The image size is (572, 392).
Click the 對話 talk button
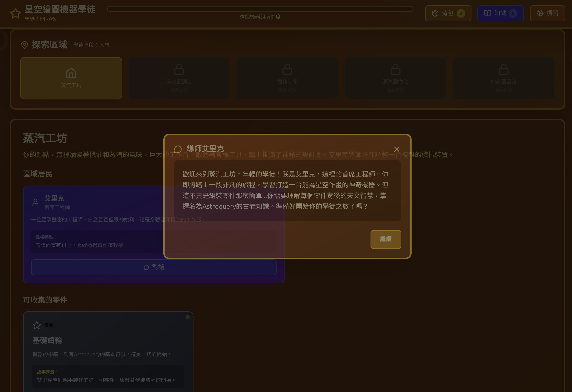click(154, 267)
